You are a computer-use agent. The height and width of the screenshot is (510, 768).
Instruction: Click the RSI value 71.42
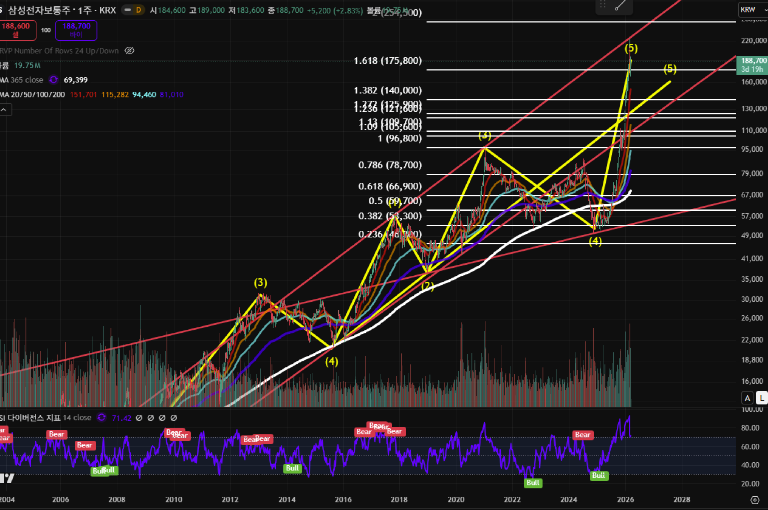click(x=121, y=418)
